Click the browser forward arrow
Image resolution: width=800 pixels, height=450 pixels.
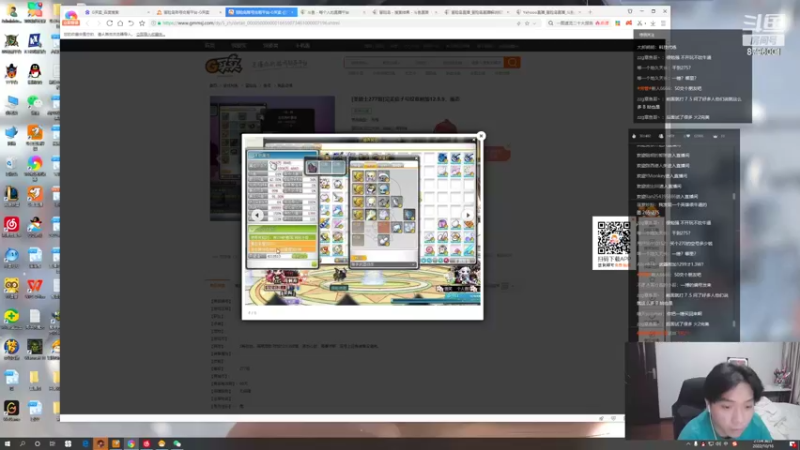tap(98, 23)
